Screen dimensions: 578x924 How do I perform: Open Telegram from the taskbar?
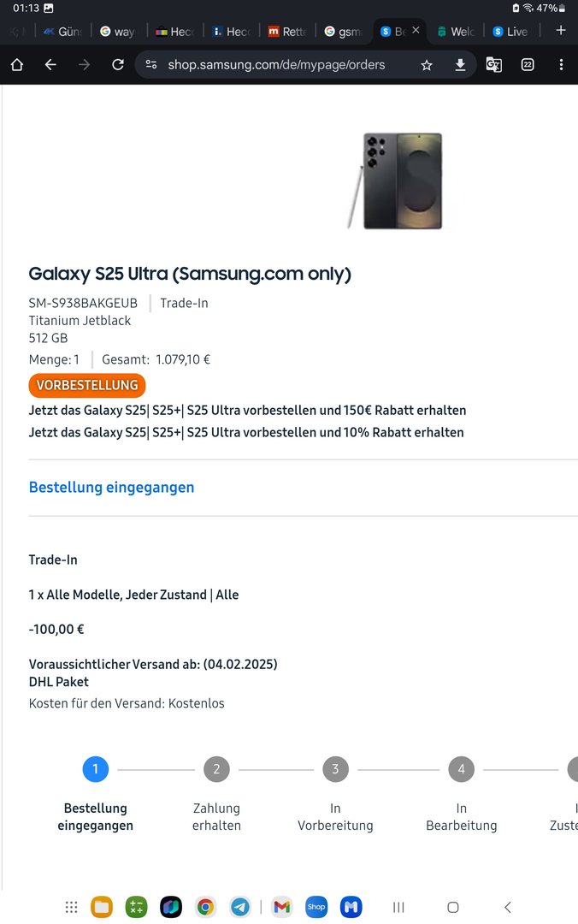click(240, 907)
